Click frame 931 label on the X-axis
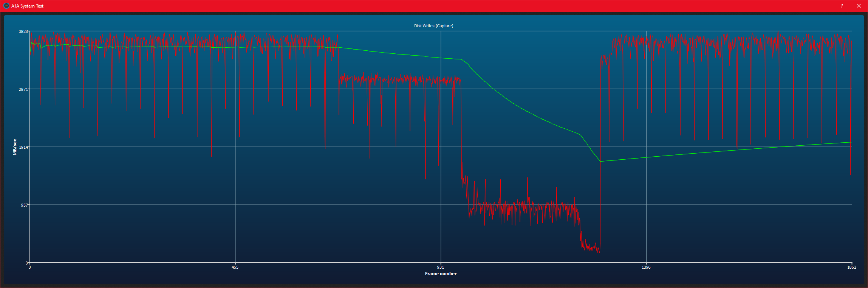The height and width of the screenshot is (288, 868). pos(441,267)
